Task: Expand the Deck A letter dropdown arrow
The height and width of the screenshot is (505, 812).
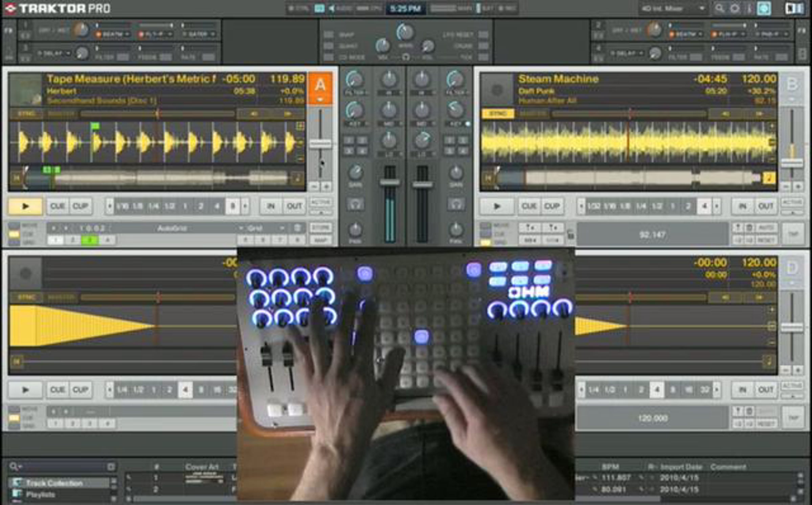Action: (320, 100)
